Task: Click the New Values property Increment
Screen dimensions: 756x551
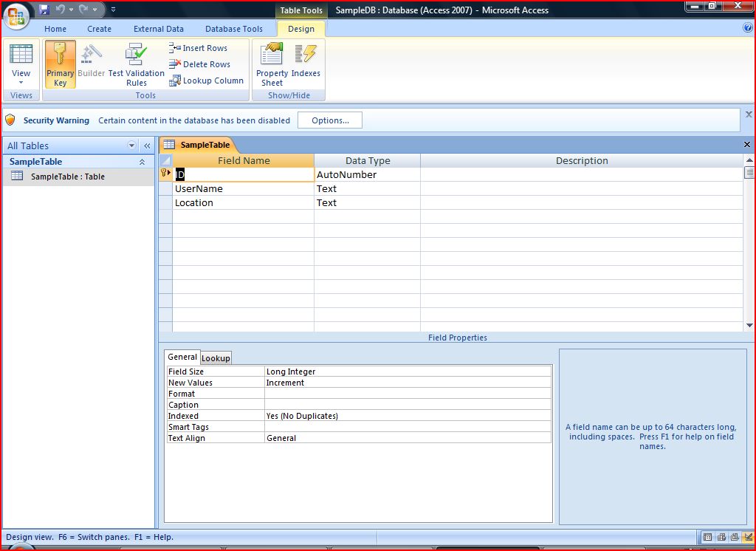Action: coord(408,383)
